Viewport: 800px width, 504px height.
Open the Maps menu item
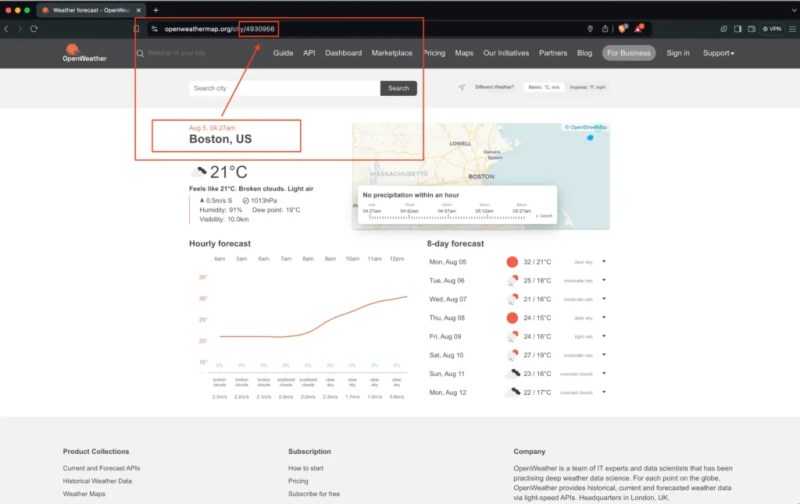click(x=464, y=53)
